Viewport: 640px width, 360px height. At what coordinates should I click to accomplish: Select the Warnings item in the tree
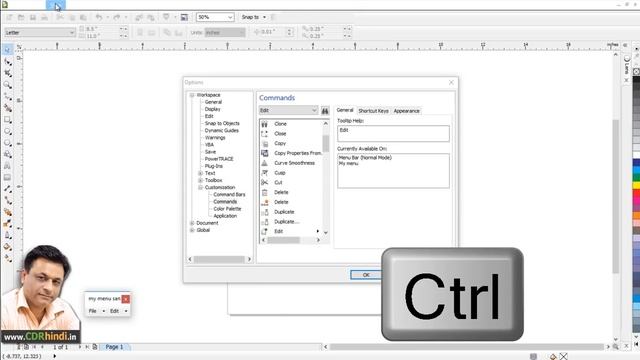coord(215,138)
